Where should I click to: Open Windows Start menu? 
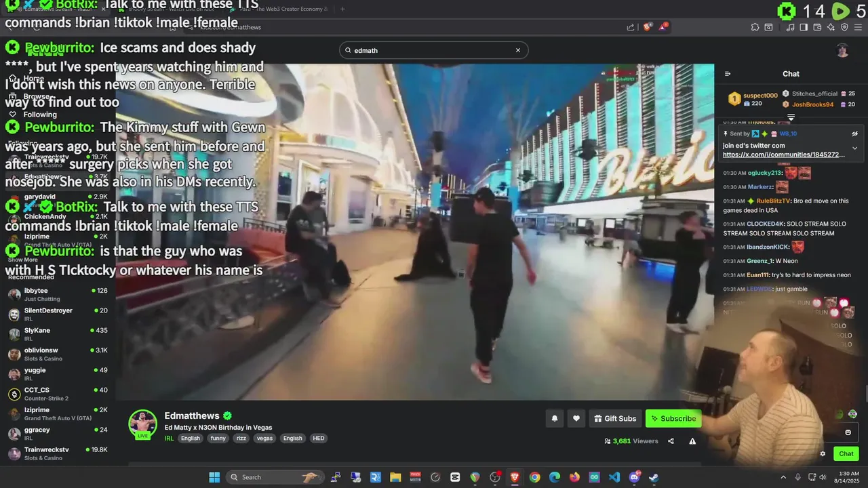pyautogui.click(x=214, y=477)
